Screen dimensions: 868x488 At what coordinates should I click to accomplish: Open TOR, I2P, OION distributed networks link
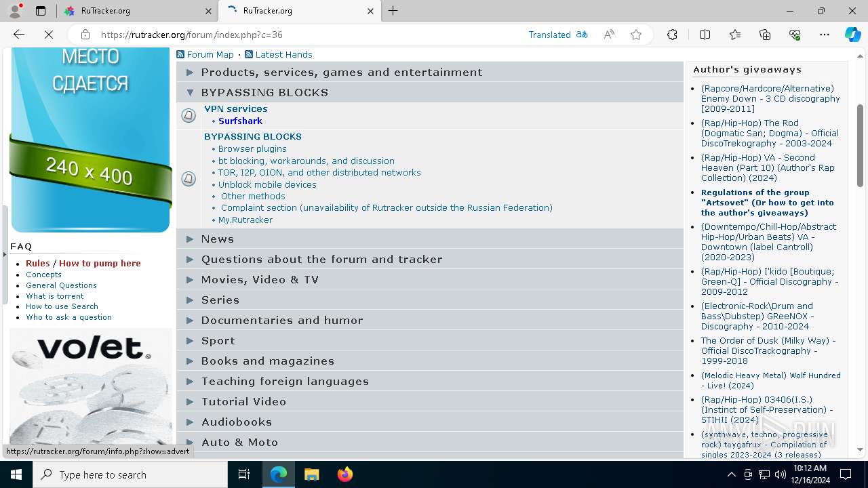point(319,172)
